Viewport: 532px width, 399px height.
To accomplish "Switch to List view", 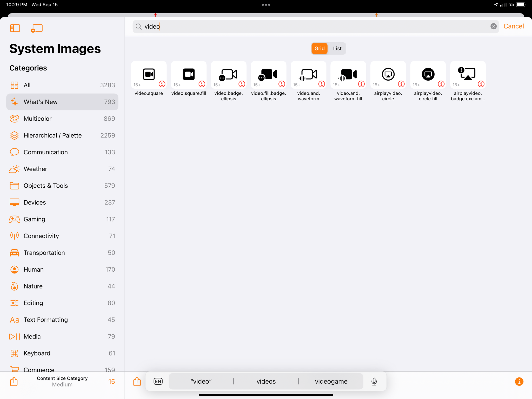I will point(337,48).
